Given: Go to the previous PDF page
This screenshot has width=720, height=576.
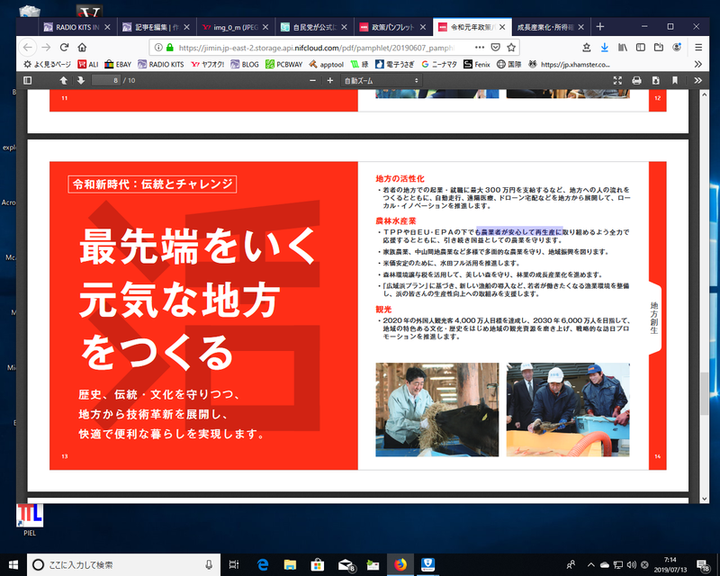Looking at the screenshot, I should click(64, 80).
